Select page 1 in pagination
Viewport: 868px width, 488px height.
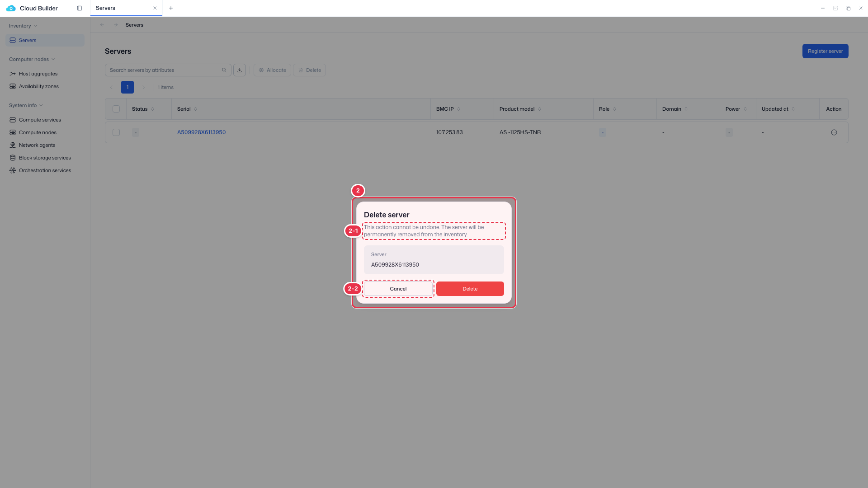coord(127,87)
